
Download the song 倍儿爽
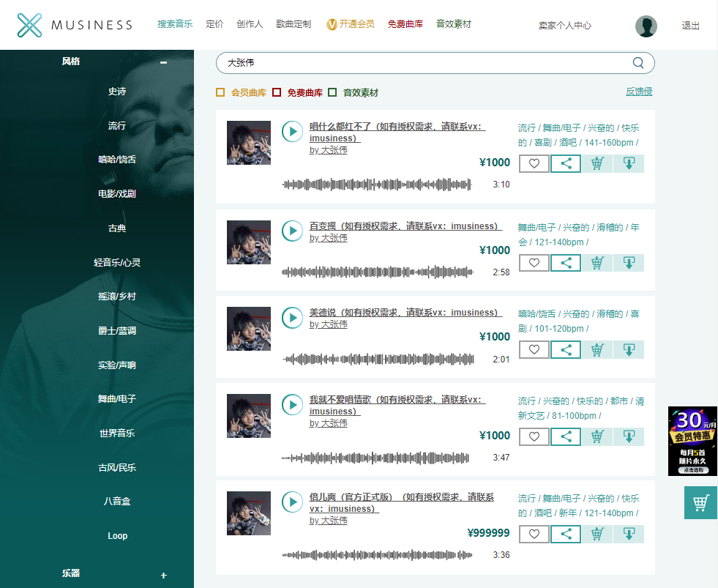629,534
